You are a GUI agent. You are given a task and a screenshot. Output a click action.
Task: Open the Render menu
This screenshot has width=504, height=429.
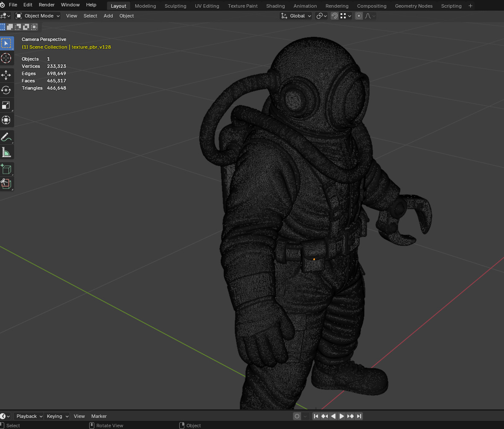(x=47, y=5)
